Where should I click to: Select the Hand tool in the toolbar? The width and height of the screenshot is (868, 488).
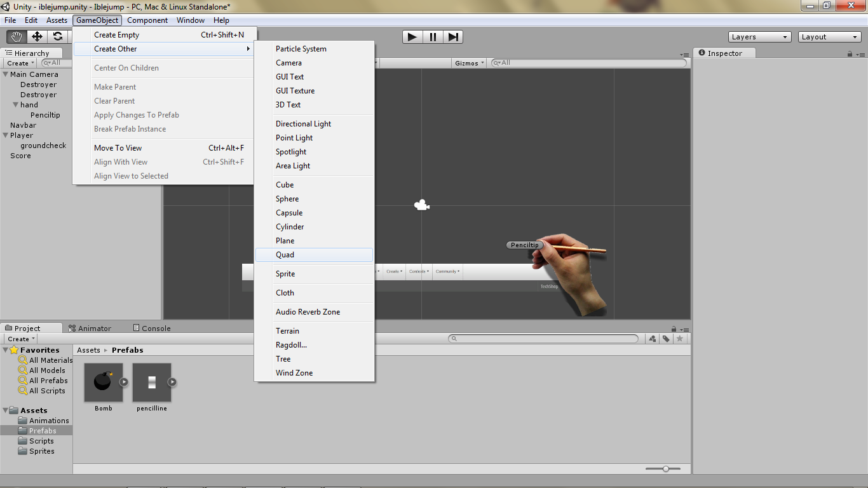click(17, 37)
